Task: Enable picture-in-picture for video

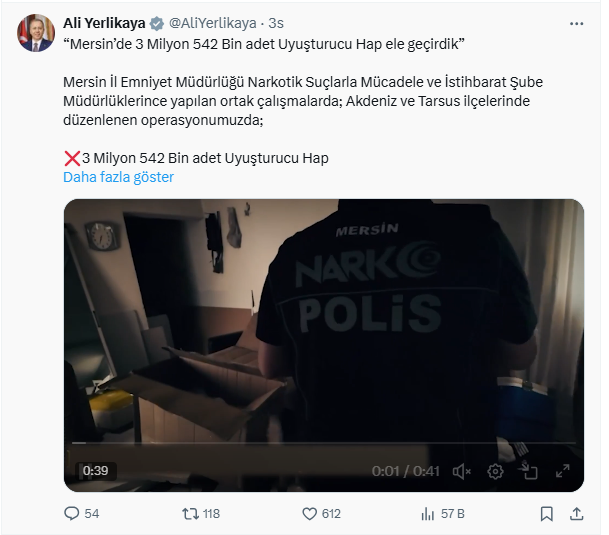Action: (x=528, y=471)
